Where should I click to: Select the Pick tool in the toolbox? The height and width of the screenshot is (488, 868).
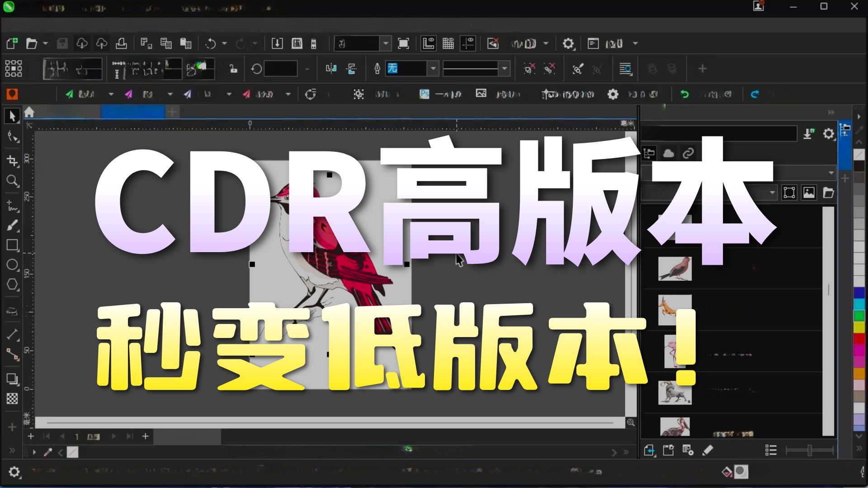click(x=12, y=116)
